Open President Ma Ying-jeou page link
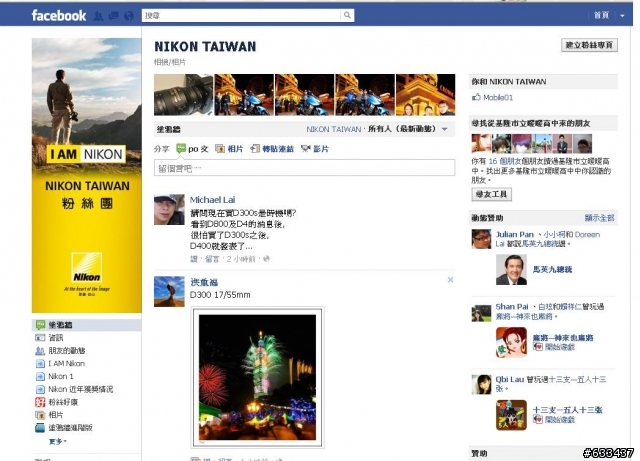Screen dimensions: 640x461 pyautogui.click(x=552, y=269)
